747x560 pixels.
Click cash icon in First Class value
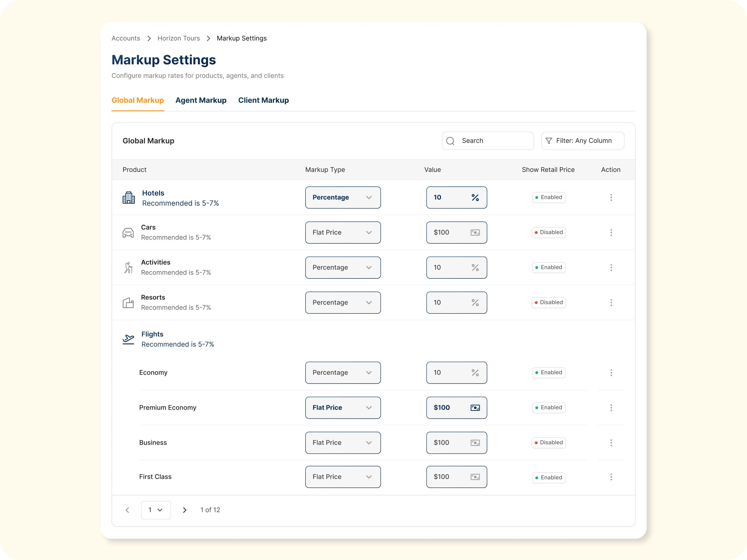click(x=475, y=477)
